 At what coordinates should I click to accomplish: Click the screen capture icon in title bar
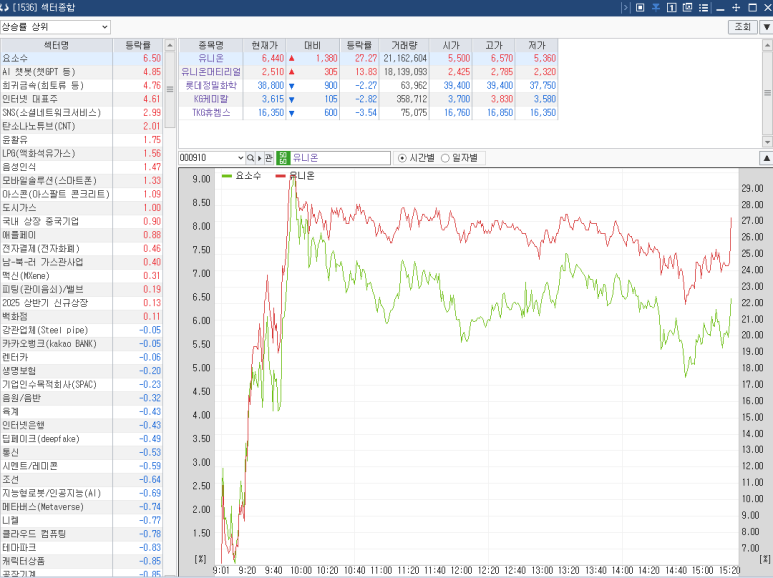point(687,7)
